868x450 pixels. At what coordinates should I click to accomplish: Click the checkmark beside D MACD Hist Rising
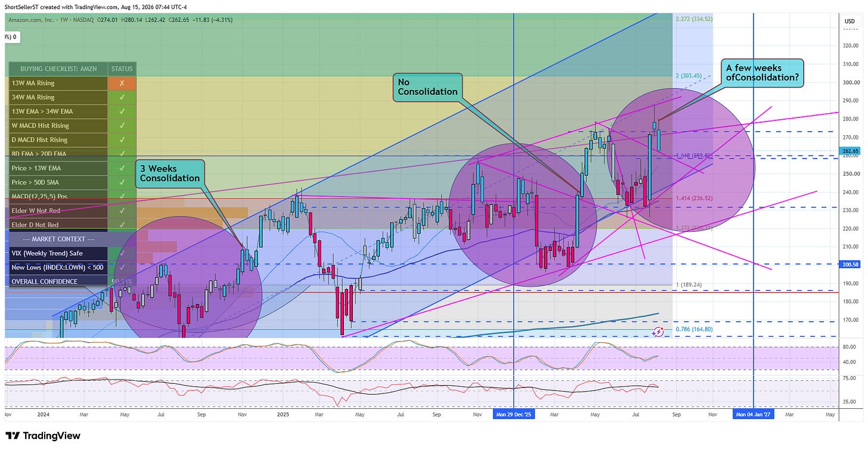[x=122, y=140]
